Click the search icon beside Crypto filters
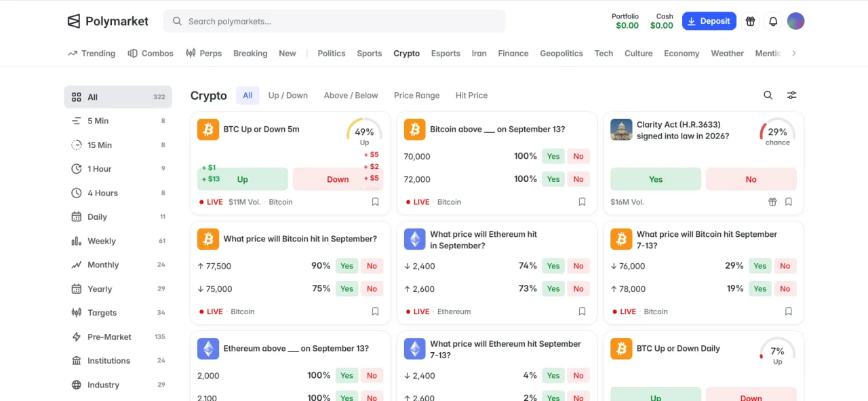 pyautogui.click(x=768, y=95)
